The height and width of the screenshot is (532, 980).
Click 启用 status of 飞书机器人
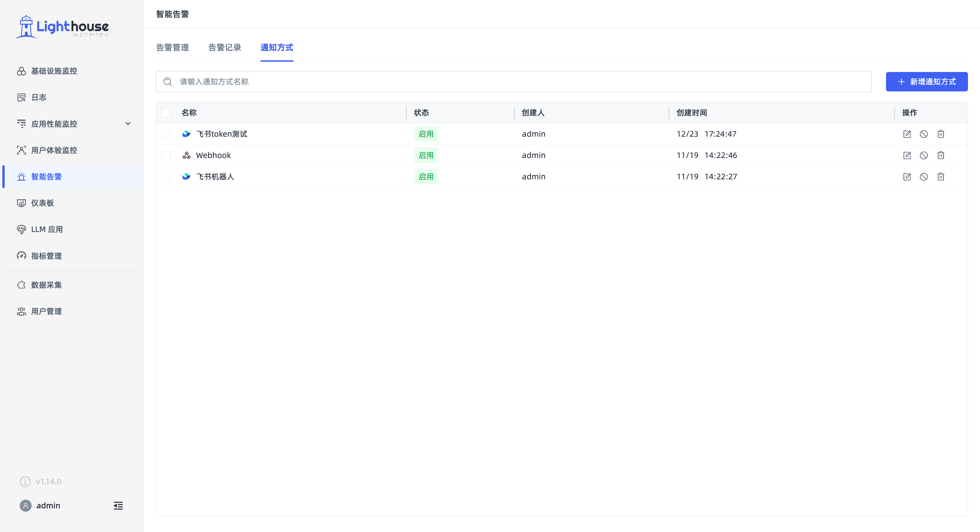(x=426, y=177)
